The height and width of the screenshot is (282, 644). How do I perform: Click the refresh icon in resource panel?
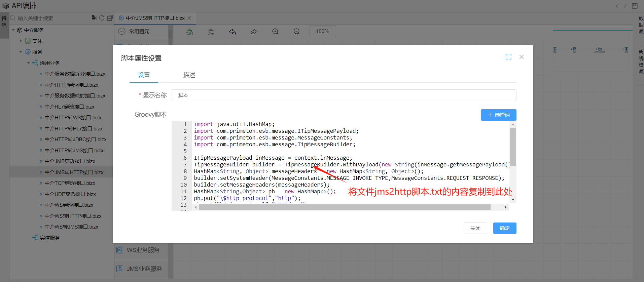click(102, 18)
